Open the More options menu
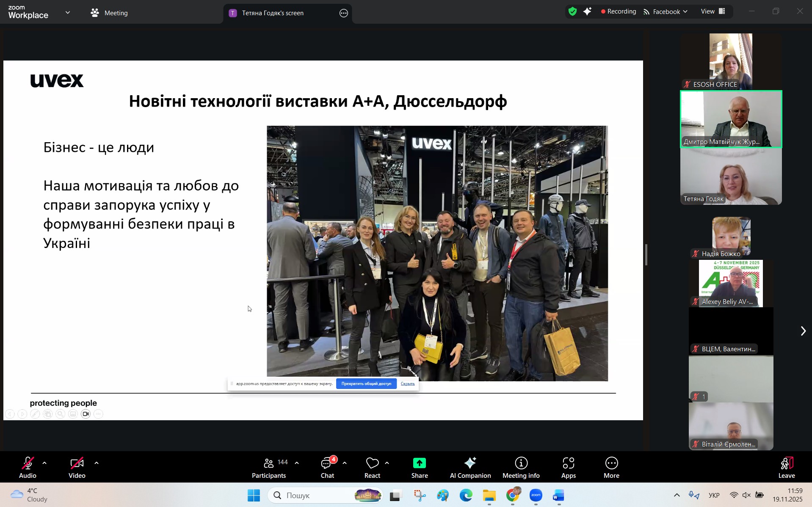 611,467
